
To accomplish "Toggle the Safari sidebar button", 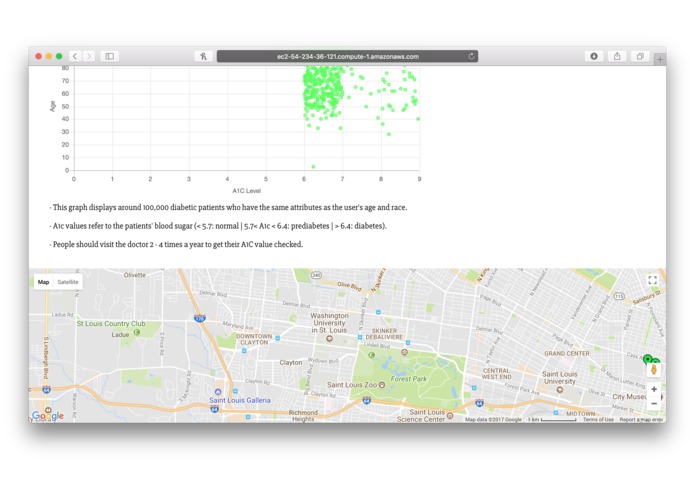I will [x=109, y=56].
